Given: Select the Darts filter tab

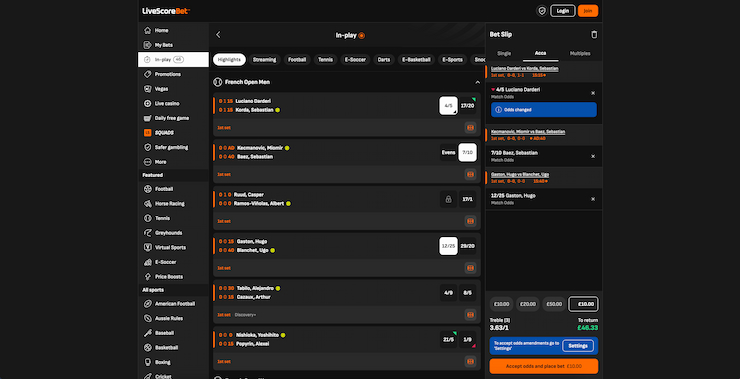Looking at the screenshot, I should (384, 59).
